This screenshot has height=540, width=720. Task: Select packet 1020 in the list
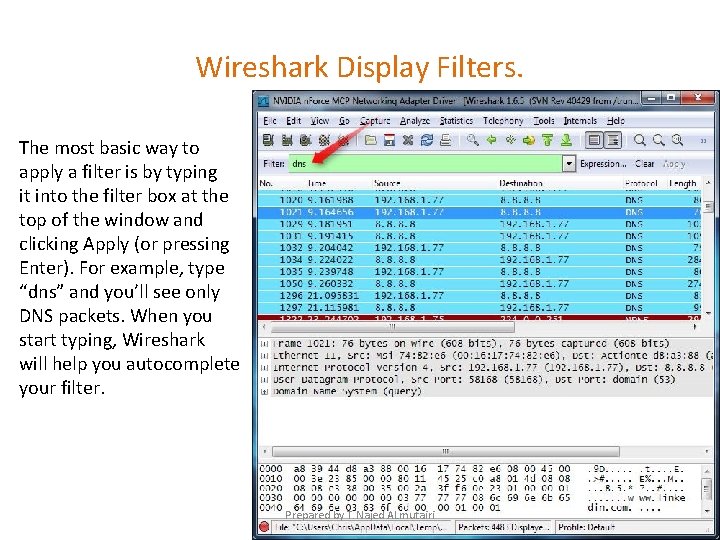point(479,200)
